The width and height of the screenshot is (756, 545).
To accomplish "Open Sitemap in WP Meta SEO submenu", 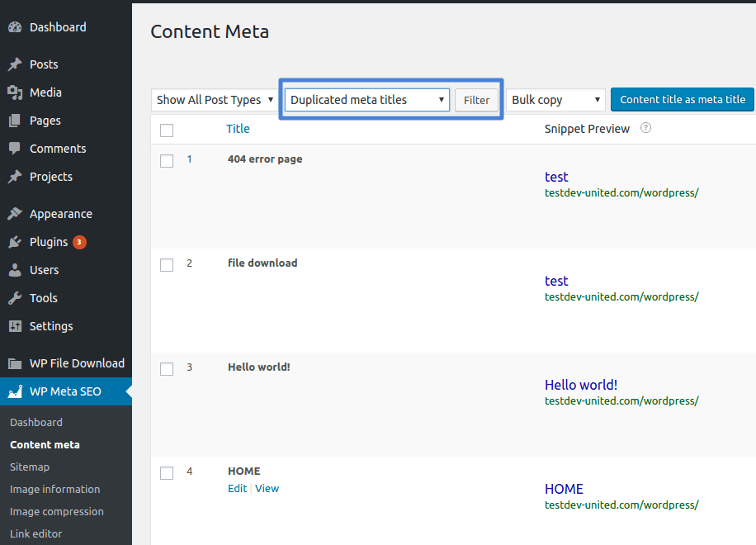I will tap(30, 467).
